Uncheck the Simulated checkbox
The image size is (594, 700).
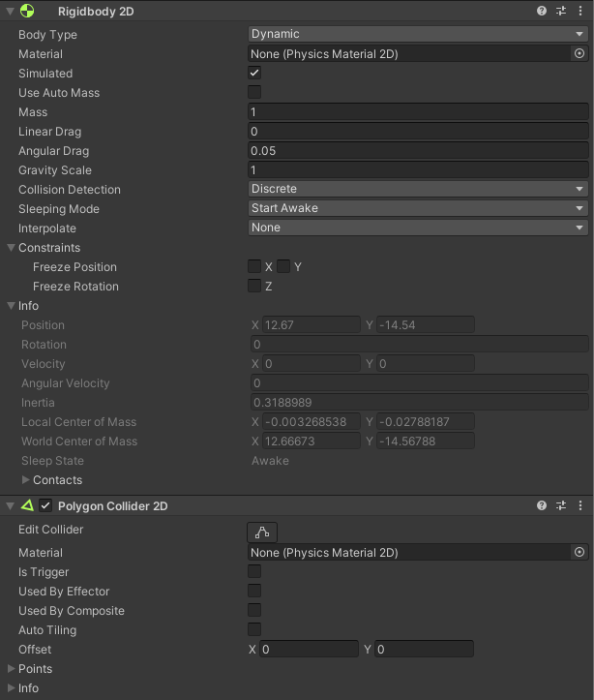pos(254,74)
